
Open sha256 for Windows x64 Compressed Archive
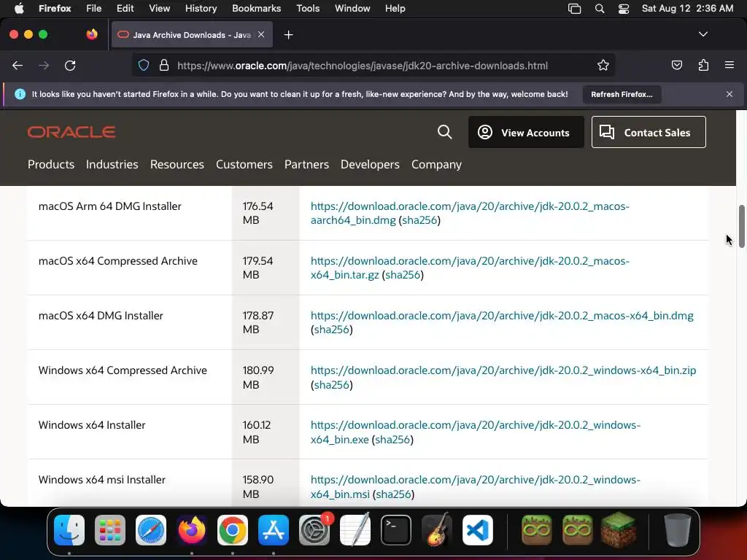tap(332, 385)
